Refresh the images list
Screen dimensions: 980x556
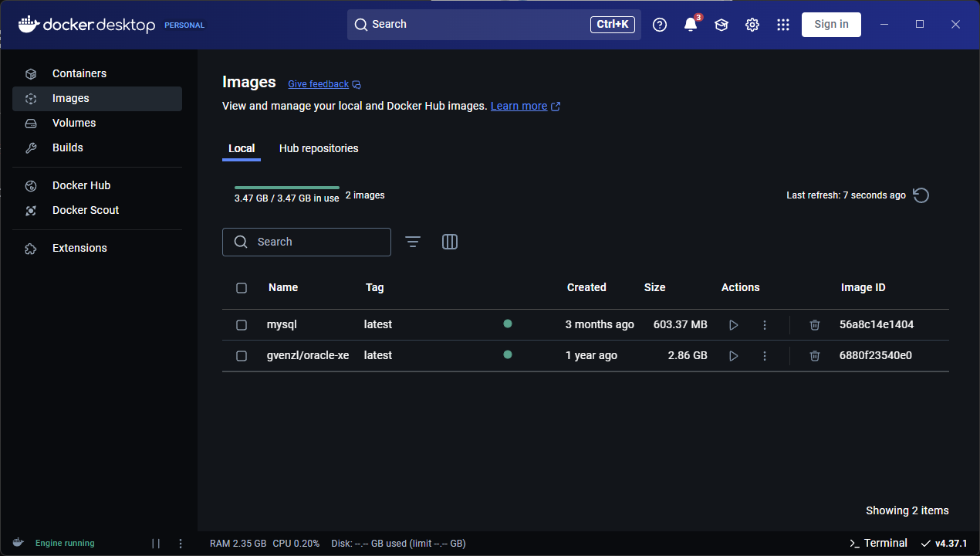coord(921,195)
